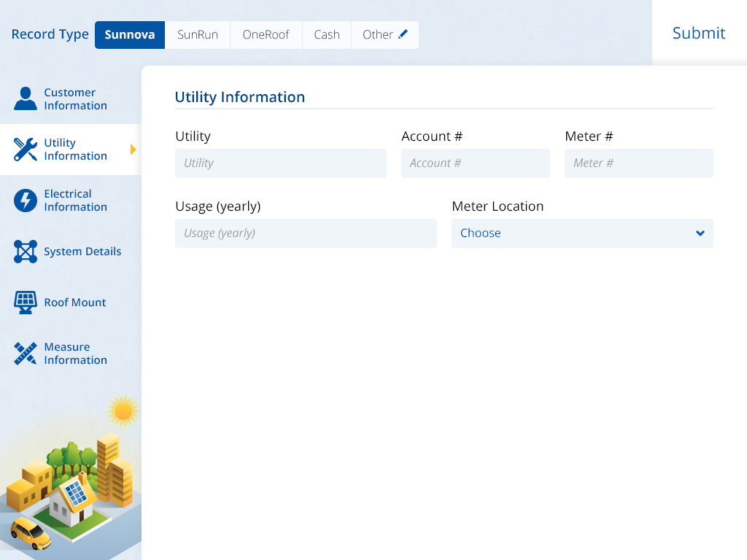The image size is (747, 560).
Task: Select the Cash record type
Action: 327,35
